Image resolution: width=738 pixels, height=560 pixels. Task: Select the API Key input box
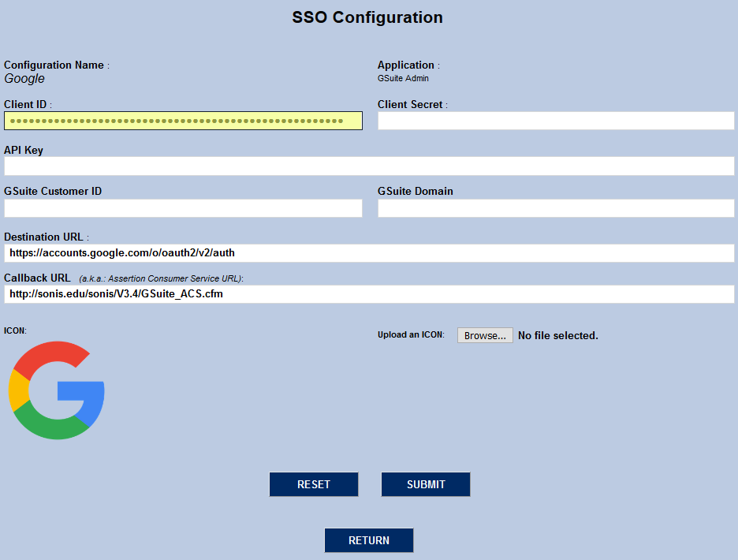point(369,166)
